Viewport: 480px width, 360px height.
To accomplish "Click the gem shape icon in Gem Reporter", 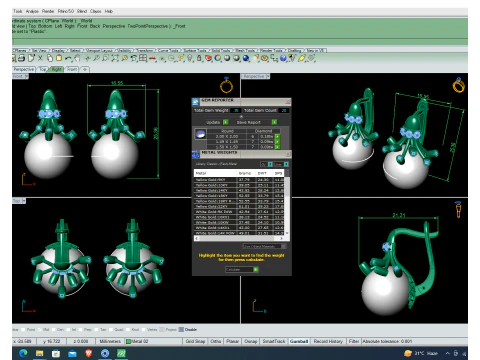I will click(201, 134).
